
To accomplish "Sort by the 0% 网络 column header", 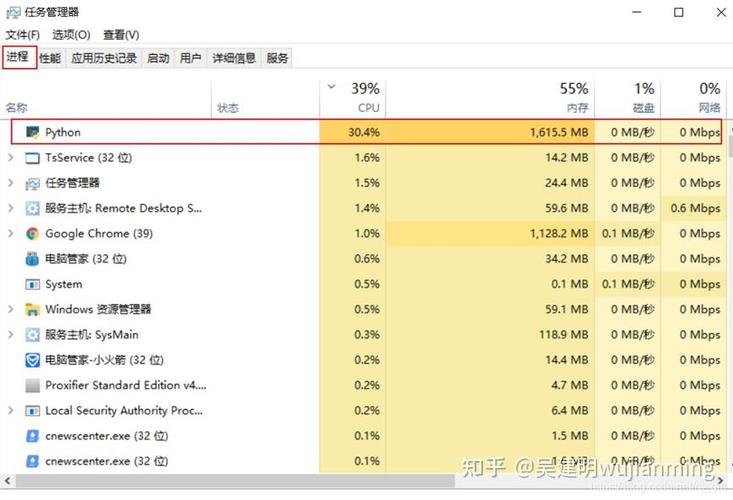I will (694, 99).
